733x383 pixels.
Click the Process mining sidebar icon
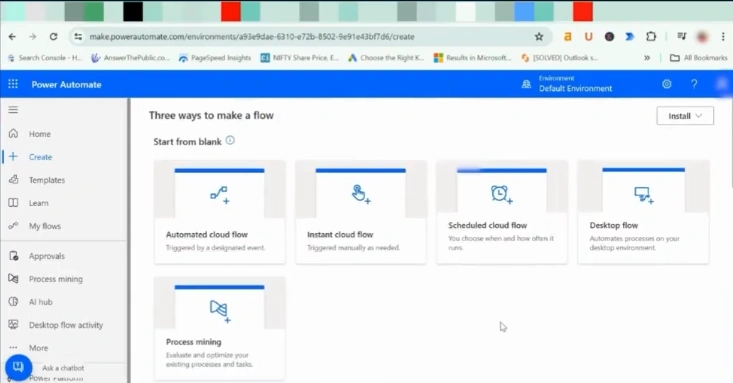[14, 279]
